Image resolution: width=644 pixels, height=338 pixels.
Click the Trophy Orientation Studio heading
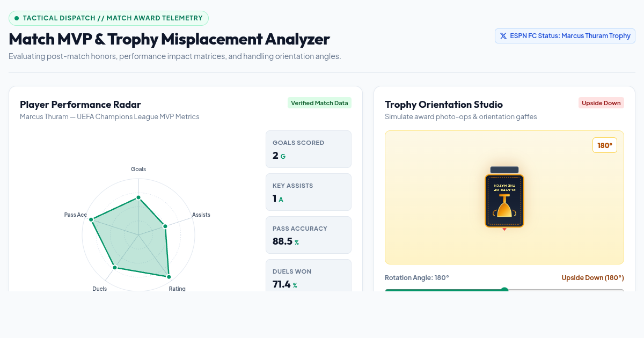[x=444, y=105]
